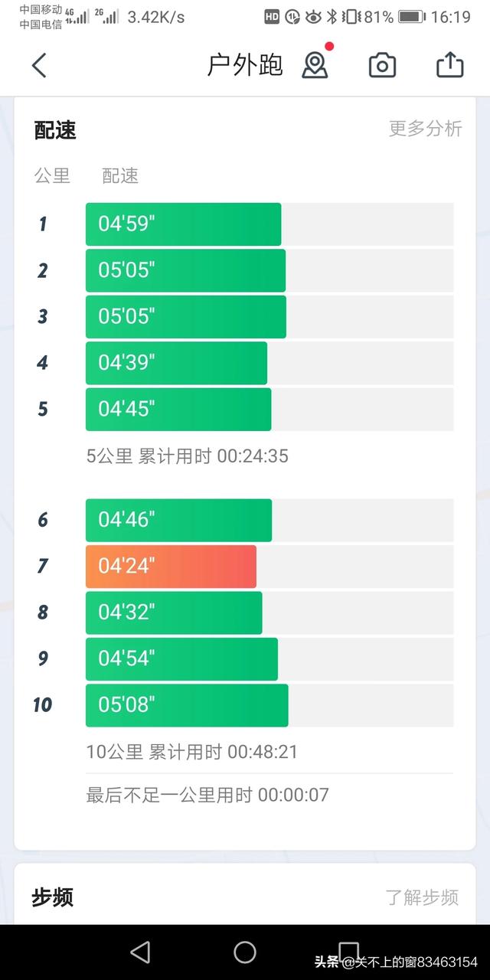490x980 pixels.
Task: Select kilometer 1 pace bar 04'59"
Action: (183, 224)
